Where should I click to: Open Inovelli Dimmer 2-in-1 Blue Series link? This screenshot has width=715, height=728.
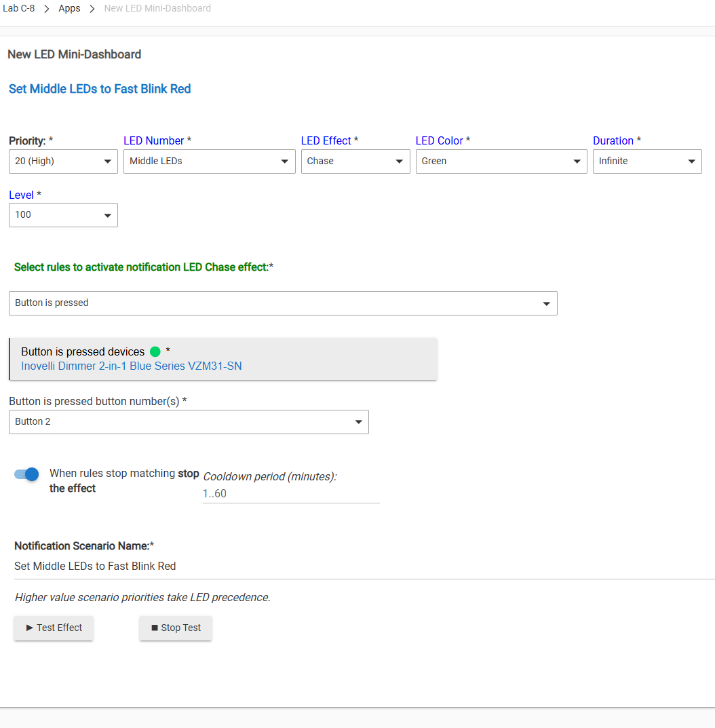tap(132, 366)
